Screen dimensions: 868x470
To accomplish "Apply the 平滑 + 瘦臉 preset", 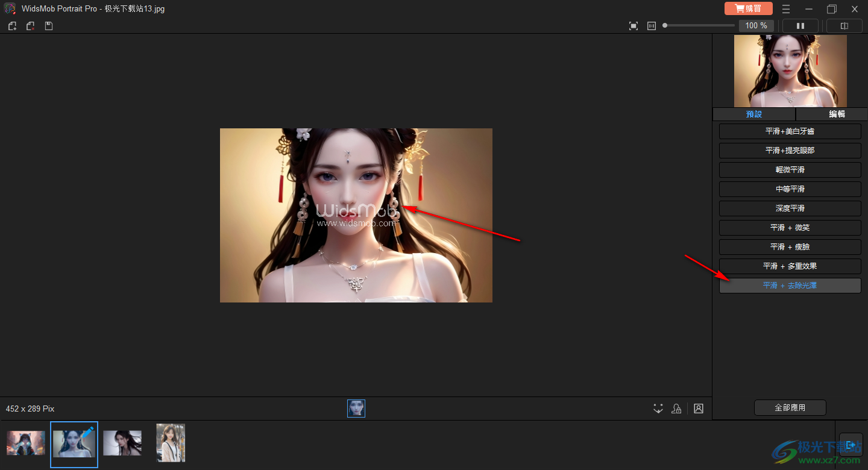I will click(790, 247).
